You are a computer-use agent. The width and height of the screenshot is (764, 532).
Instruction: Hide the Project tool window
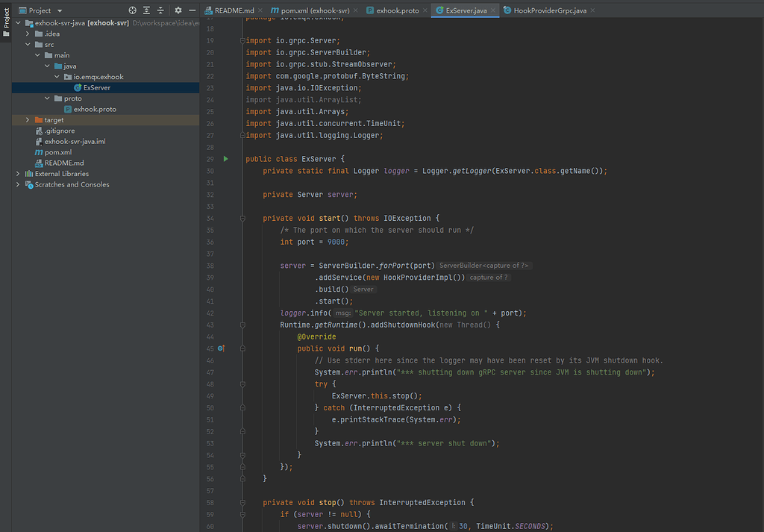(x=192, y=10)
